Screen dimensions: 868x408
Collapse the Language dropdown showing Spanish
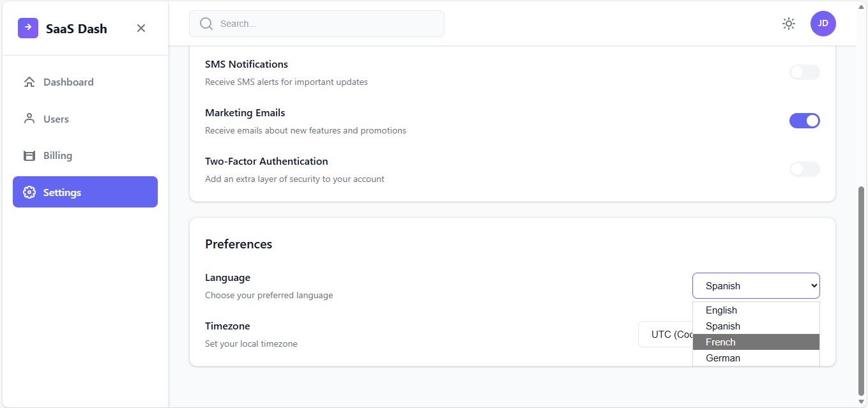click(756, 286)
